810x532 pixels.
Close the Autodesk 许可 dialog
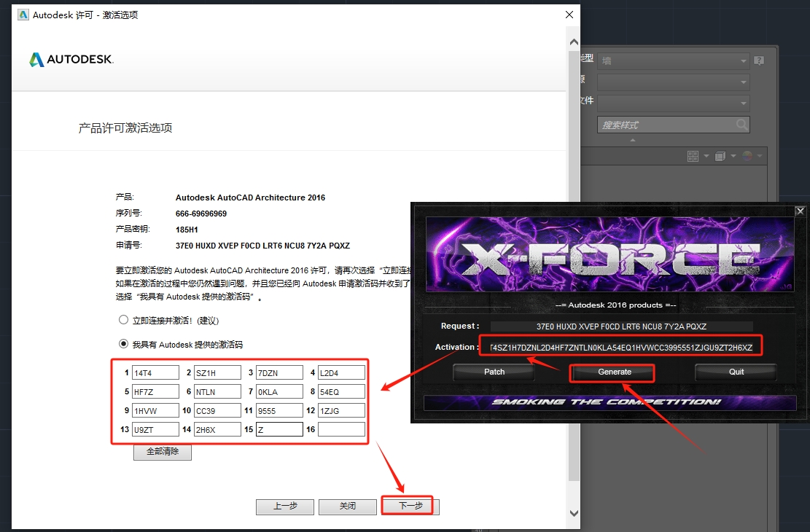click(x=569, y=15)
